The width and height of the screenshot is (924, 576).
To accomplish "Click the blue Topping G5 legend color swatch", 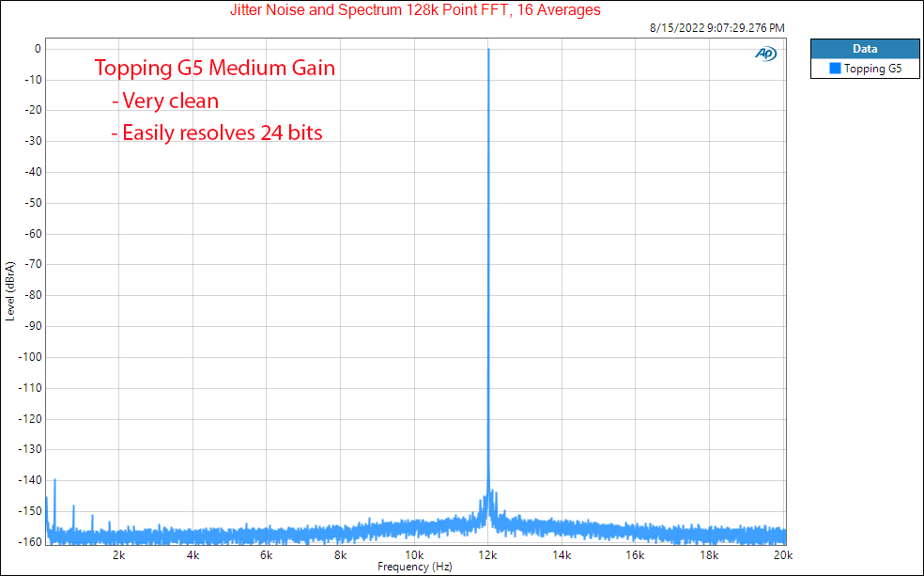I will [835, 69].
